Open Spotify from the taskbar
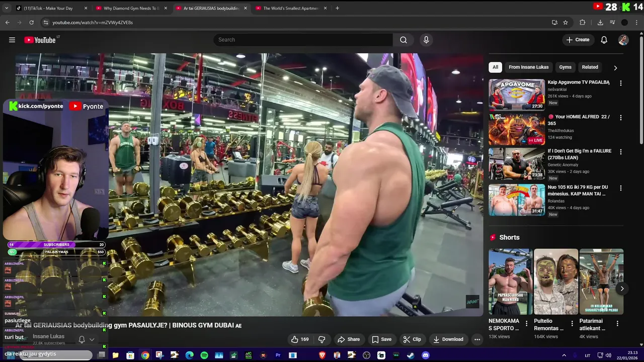Viewport: 644px width, 362px height. point(204,355)
